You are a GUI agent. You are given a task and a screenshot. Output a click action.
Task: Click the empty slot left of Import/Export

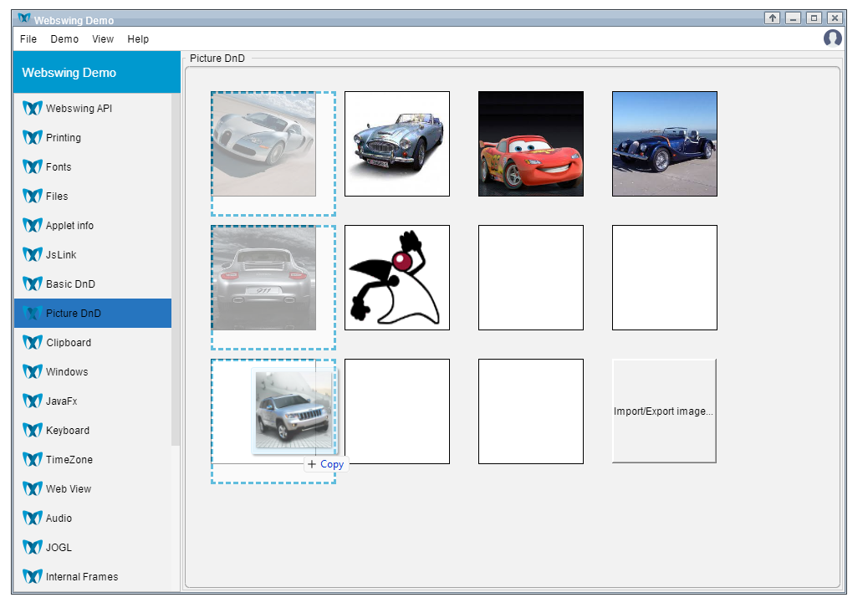pyautogui.click(x=531, y=411)
